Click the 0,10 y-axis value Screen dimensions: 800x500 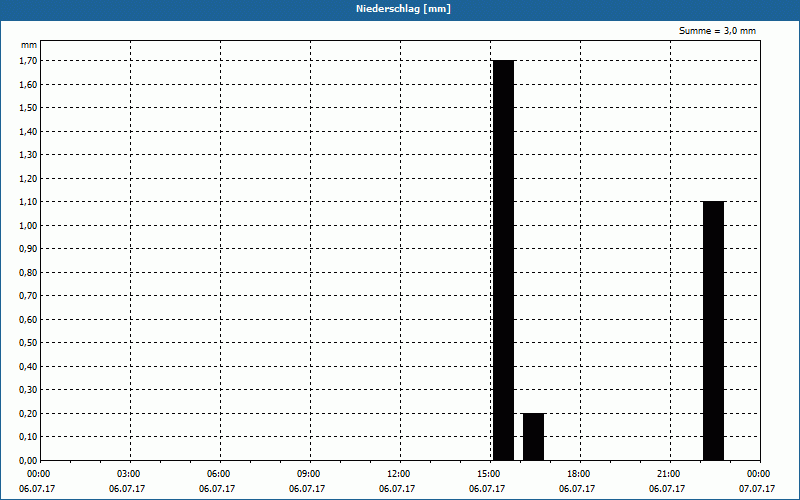click(28, 436)
